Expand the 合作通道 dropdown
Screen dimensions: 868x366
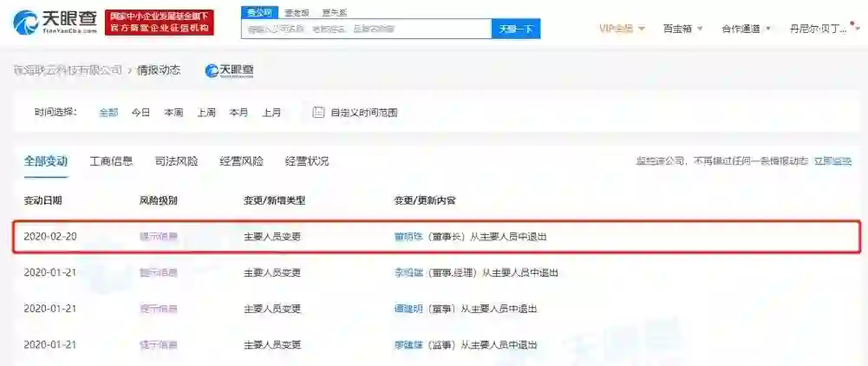746,29
